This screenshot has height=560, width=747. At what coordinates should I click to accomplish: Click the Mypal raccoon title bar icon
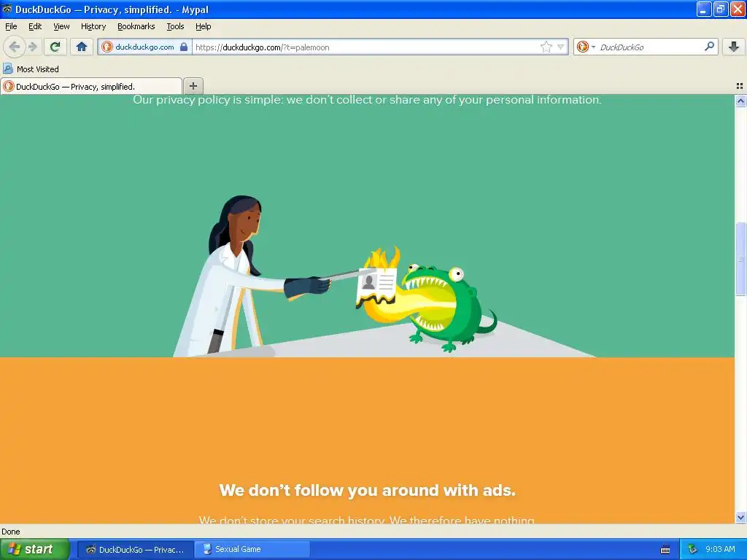pyautogui.click(x=7, y=9)
